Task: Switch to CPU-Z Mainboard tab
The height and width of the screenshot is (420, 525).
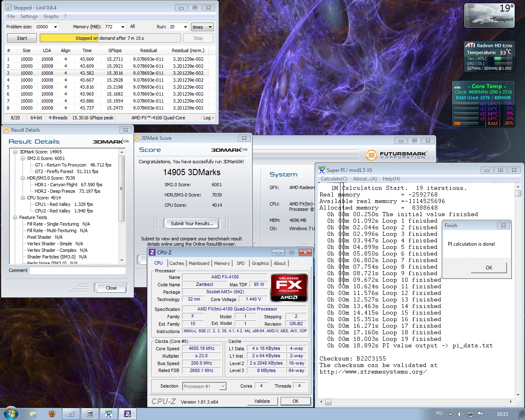Action: click(x=199, y=263)
